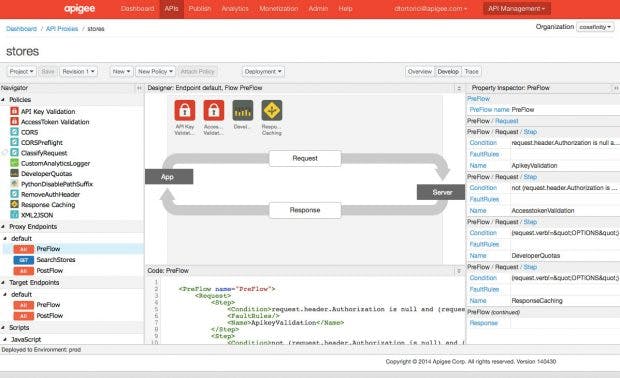
Task: Open the Analytics menu
Action: [235, 9]
